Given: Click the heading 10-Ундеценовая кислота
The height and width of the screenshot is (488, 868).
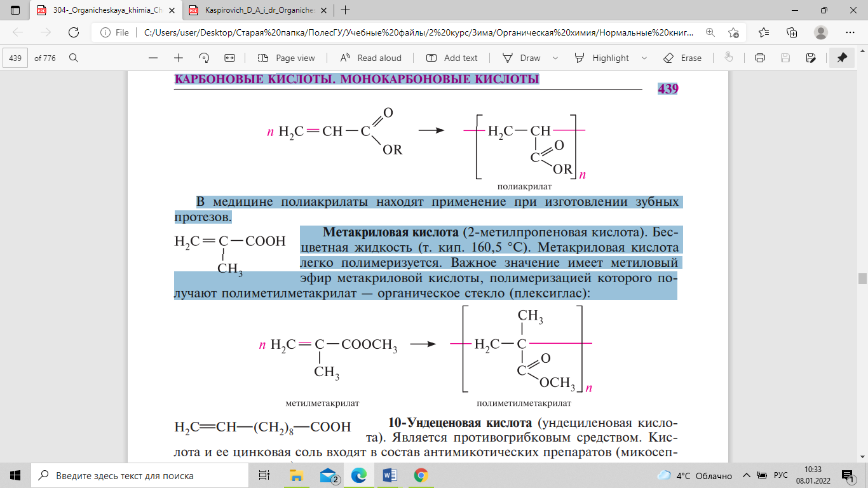Looking at the screenshot, I should tap(460, 423).
